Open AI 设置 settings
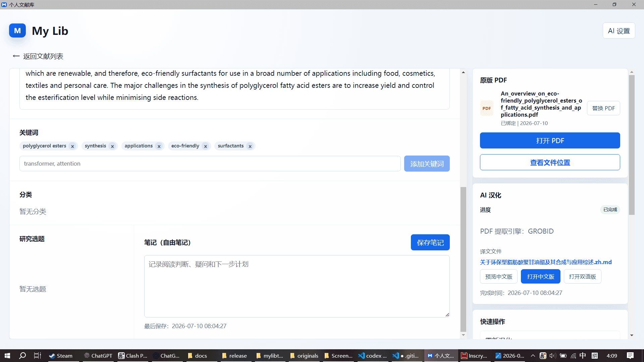Screen dimensions: 644x362 619,31
